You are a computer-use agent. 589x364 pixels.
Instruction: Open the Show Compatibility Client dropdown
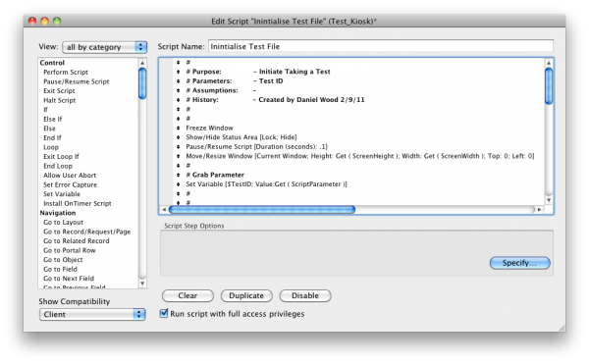(x=92, y=314)
